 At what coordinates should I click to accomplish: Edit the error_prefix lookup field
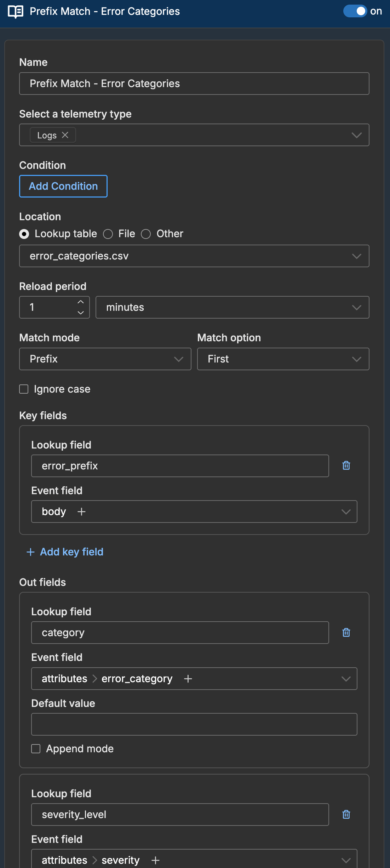[x=180, y=466]
